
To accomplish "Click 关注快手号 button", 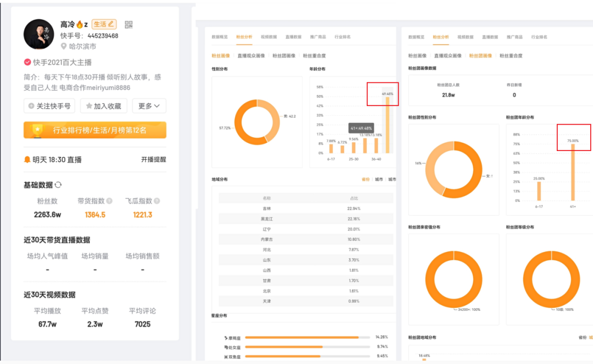I will tap(49, 106).
